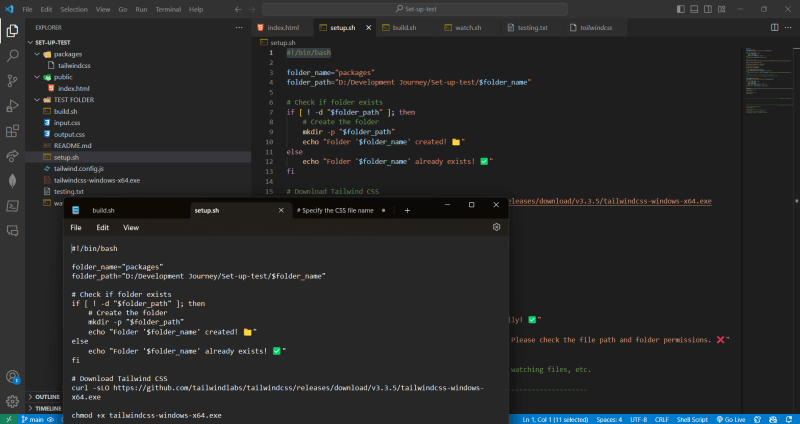The image size is (800, 424).
Task: Open the terminal icon in activity bar
Action: (x=12, y=206)
